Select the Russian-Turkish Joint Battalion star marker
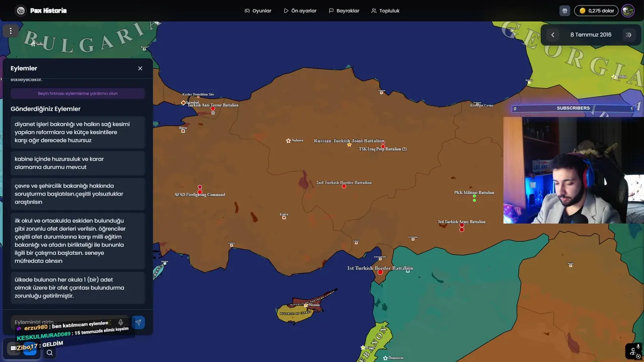 pos(349,145)
